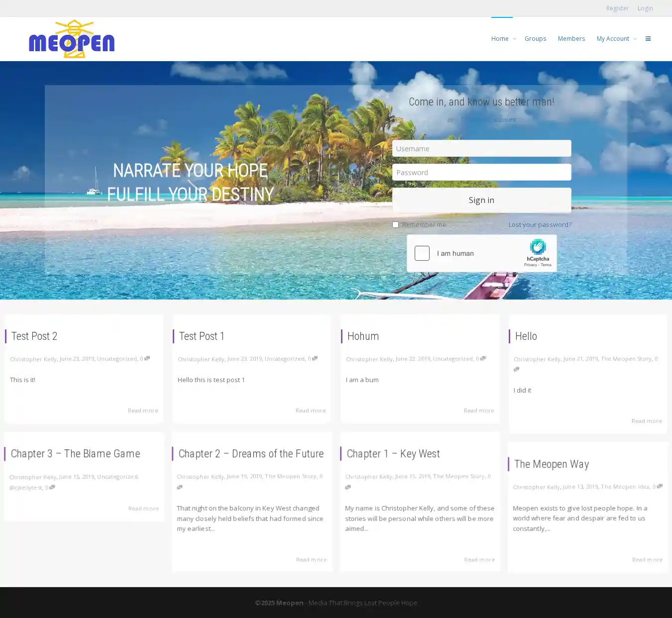Expand the Home menu dropdown arrow

[515, 39]
